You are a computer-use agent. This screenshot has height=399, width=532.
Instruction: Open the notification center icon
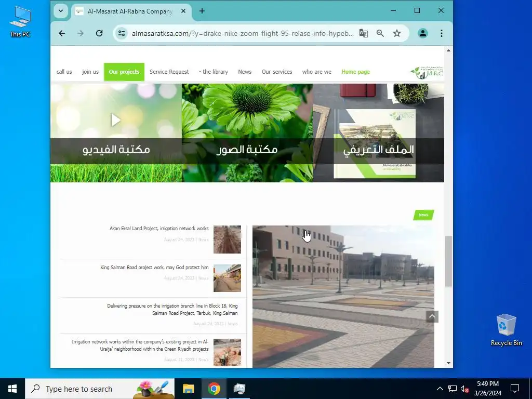click(x=515, y=389)
